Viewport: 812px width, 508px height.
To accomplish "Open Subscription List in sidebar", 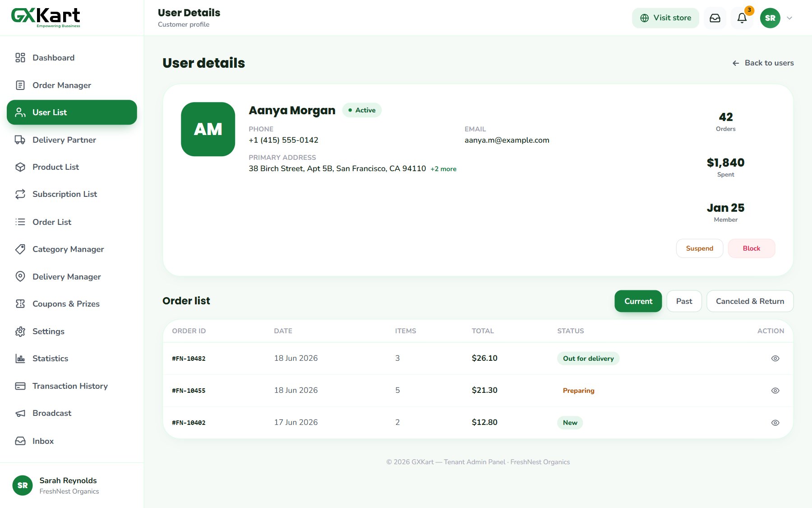I will (72, 194).
